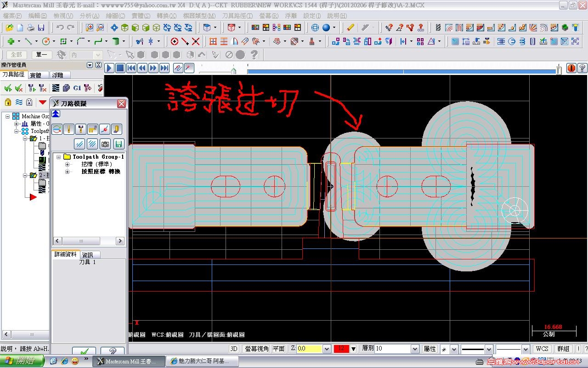Toggle the run mode playback button
This screenshot has width=588, height=368.
(189, 68)
